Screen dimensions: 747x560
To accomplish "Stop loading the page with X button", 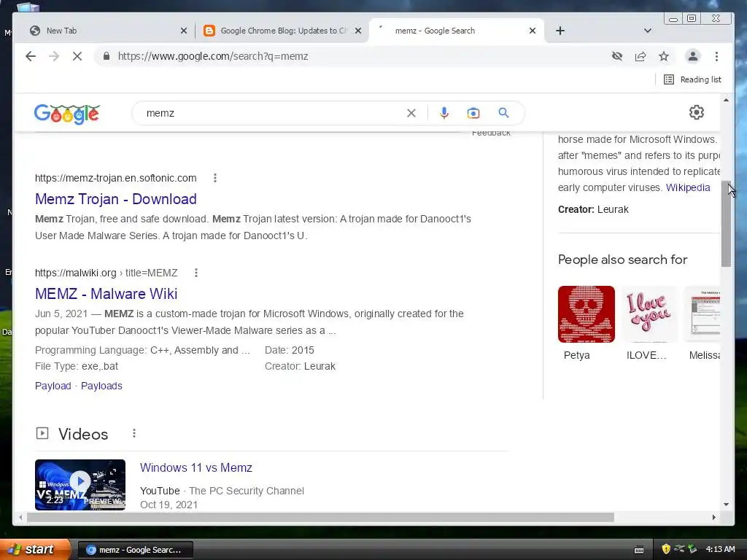I will pos(77,56).
